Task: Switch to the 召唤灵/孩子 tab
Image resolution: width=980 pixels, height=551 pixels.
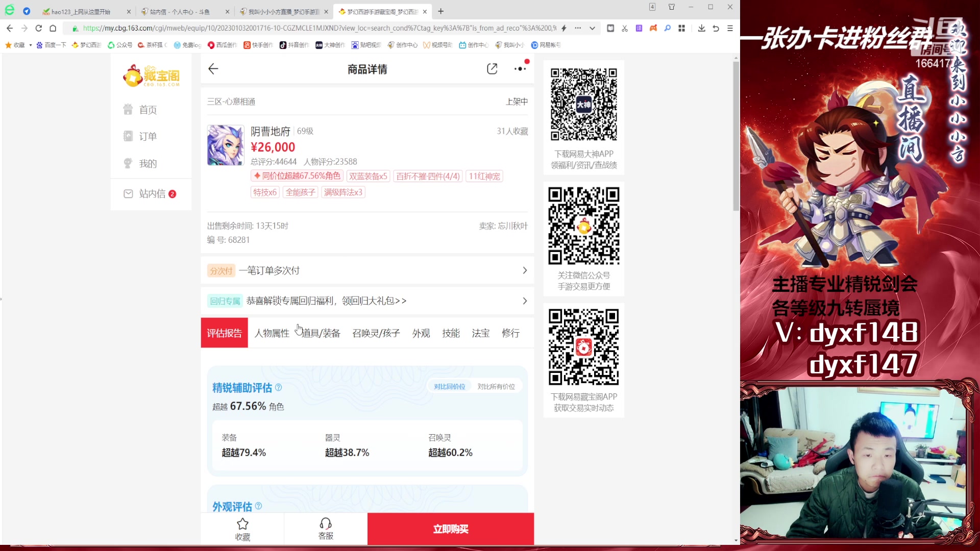Action: click(376, 333)
